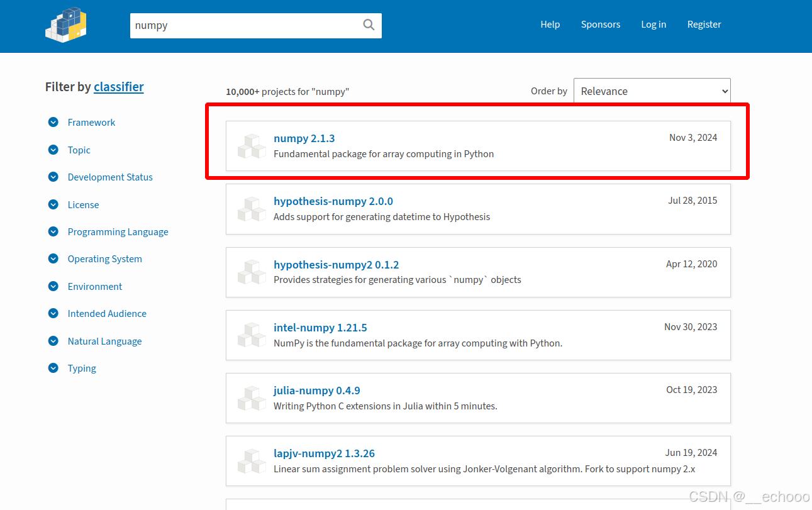Viewport: 812px width, 510px height.
Task: Click the package cube icon beside hypothesis-numpy2 0.1.2
Action: [252, 272]
